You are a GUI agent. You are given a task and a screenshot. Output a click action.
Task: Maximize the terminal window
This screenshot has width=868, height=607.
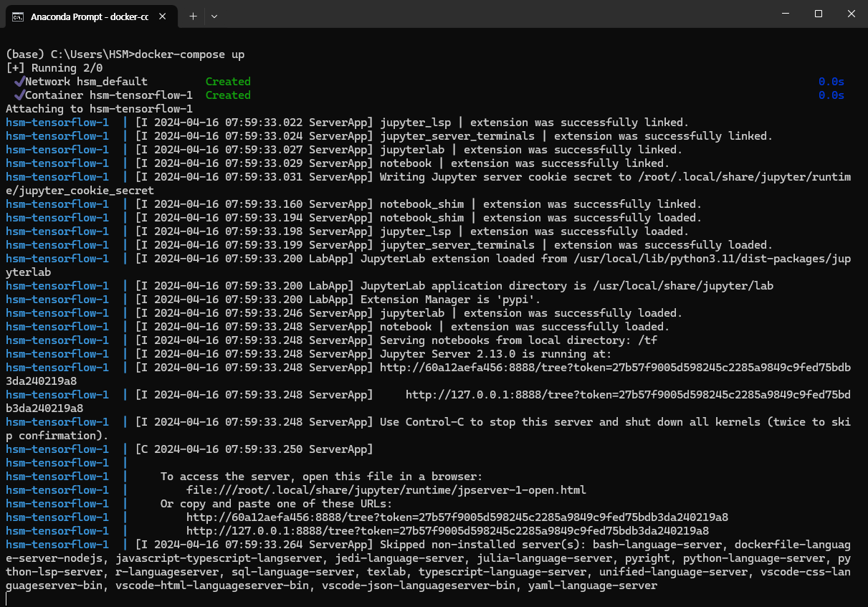click(x=819, y=14)
